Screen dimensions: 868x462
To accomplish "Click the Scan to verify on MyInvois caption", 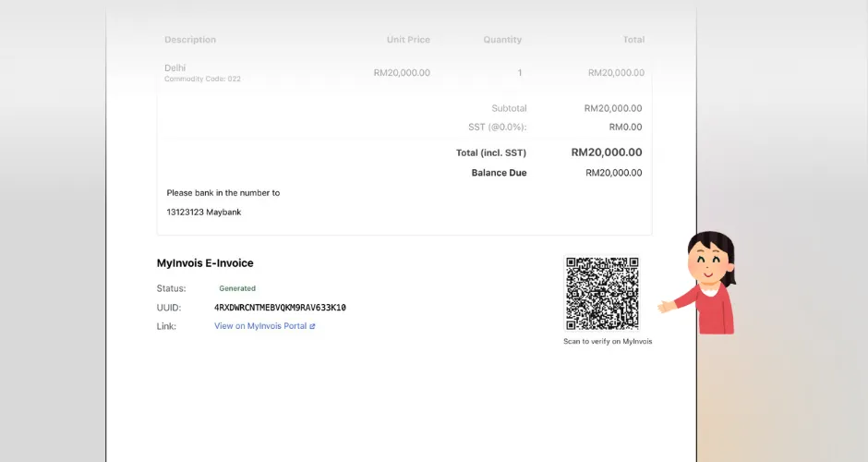I will pos(608,341).
